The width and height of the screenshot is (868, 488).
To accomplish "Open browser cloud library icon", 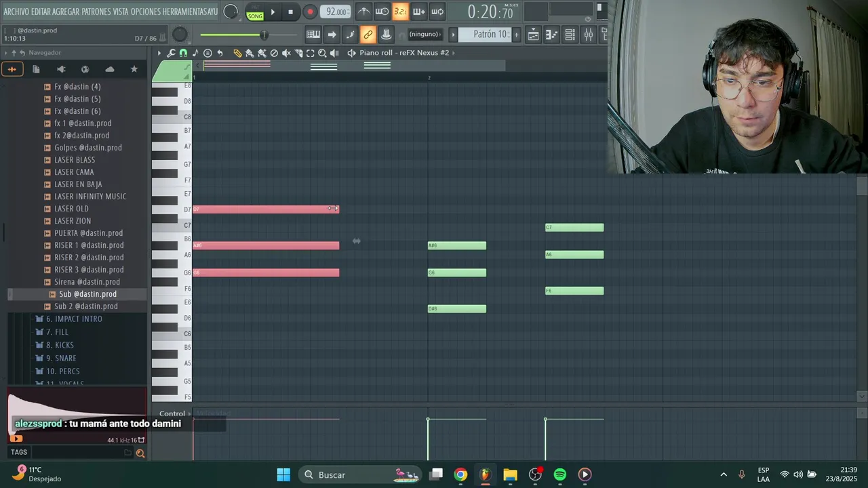I will [x=109, y=69].
